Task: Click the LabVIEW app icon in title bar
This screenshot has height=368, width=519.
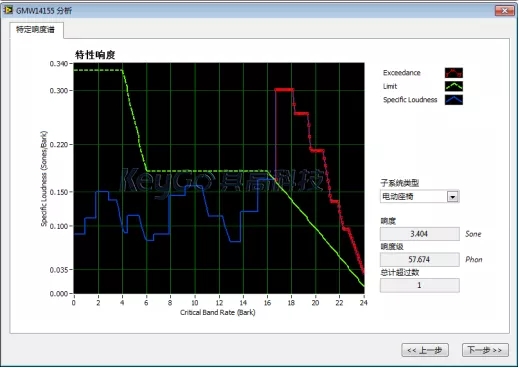Action: pyautogui.click(x=8, y=10)
